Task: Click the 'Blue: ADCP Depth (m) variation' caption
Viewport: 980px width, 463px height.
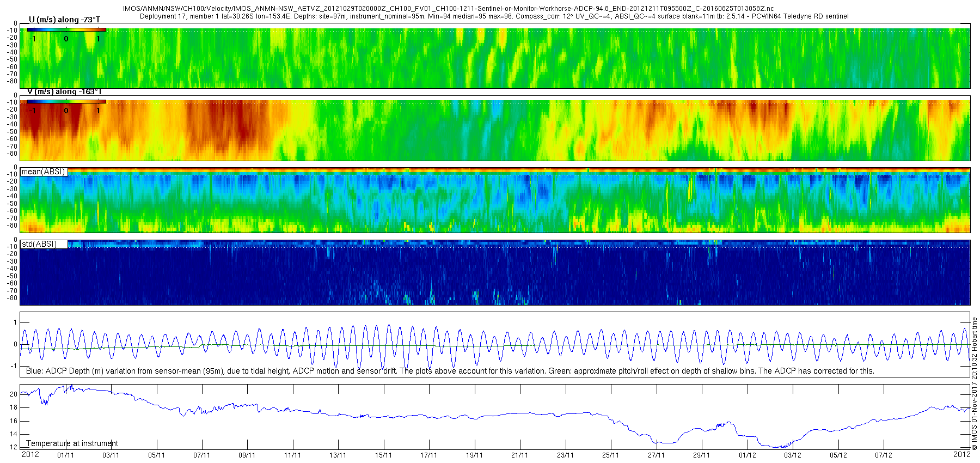Action: [x=450, y=371]
